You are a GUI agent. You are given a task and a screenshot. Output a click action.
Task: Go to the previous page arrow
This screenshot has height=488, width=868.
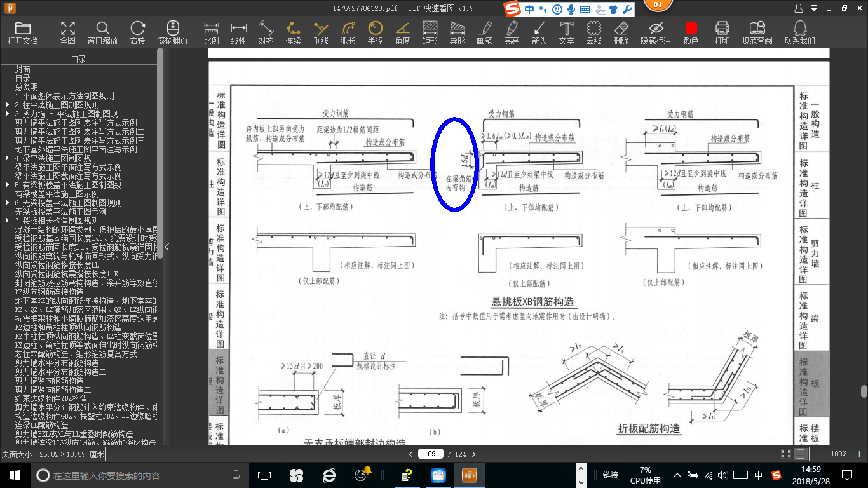pyautogui.click(x=410, y=454)
